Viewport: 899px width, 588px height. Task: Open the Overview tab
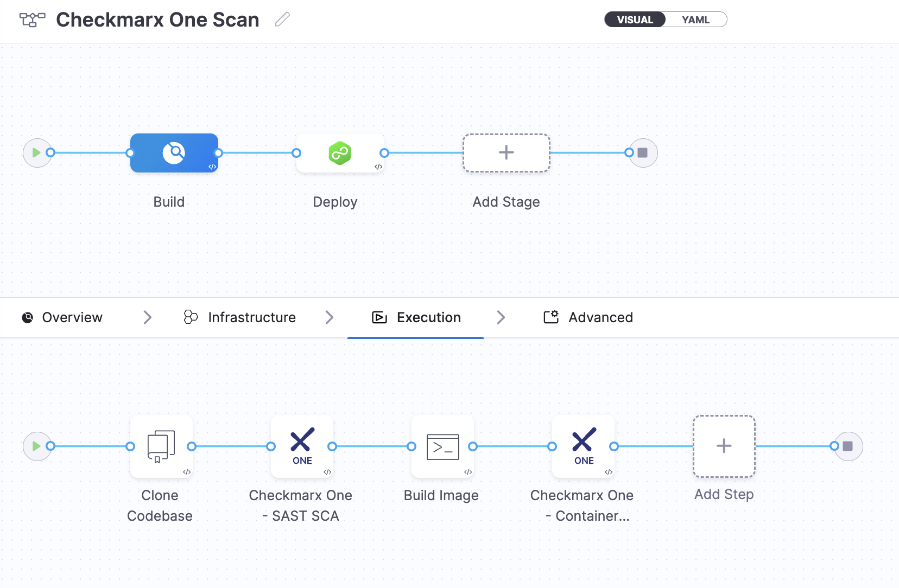click(62, 317)
